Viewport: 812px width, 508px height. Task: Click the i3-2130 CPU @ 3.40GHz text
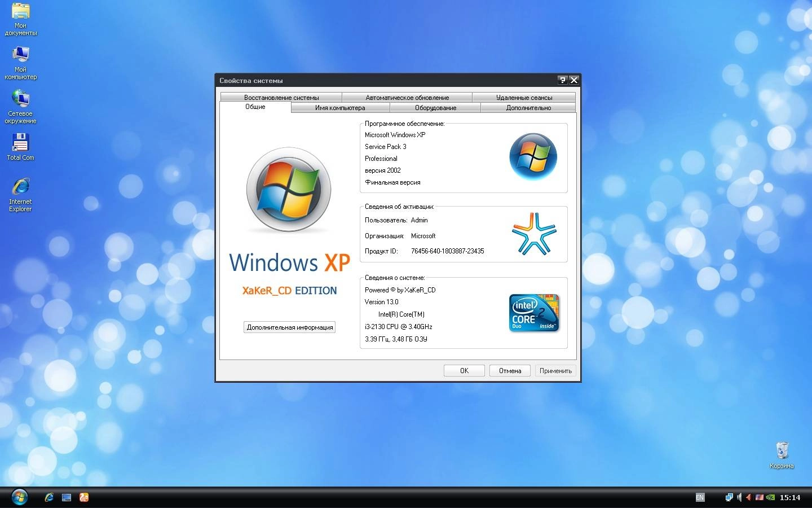point(399,327)
